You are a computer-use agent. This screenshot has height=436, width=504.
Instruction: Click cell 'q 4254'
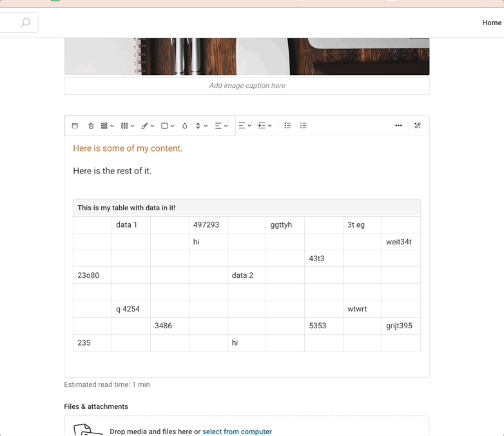click(x=131, y=309)
